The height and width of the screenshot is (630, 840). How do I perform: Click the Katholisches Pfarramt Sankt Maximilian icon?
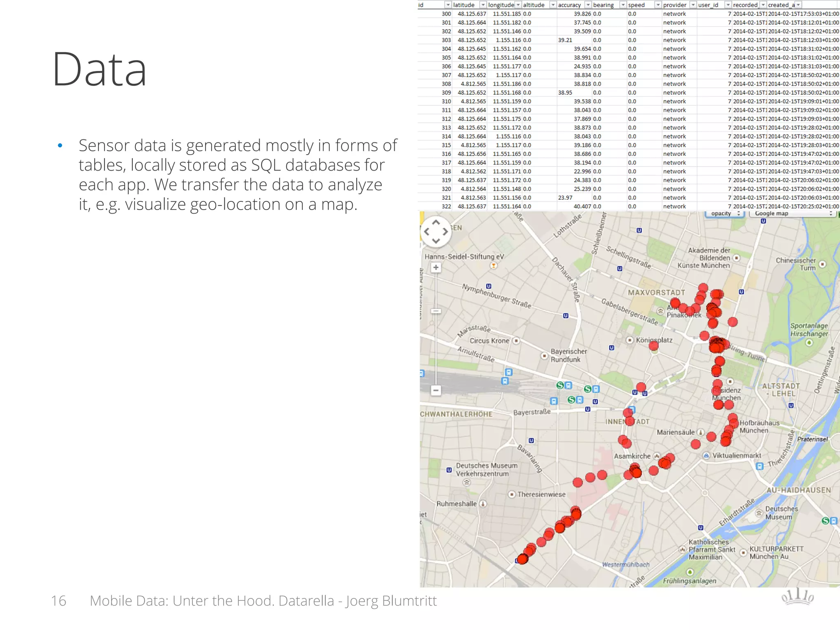coord(682,549)
